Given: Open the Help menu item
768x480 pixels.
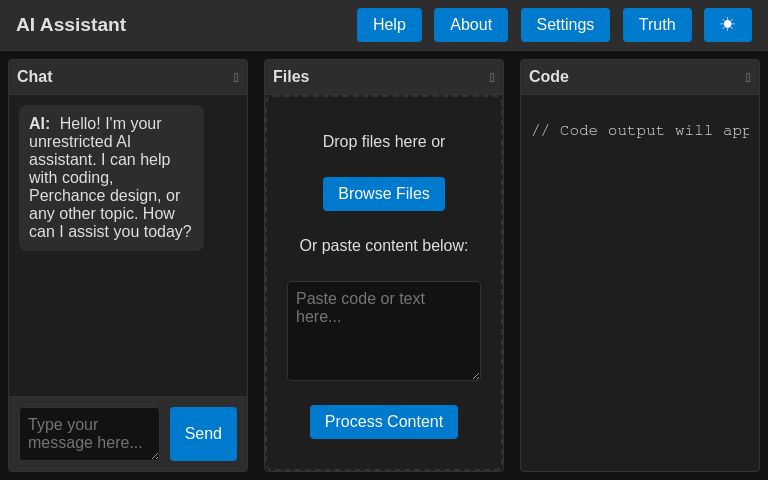Looking at the screenshot, I should click(x=389, y=25).
